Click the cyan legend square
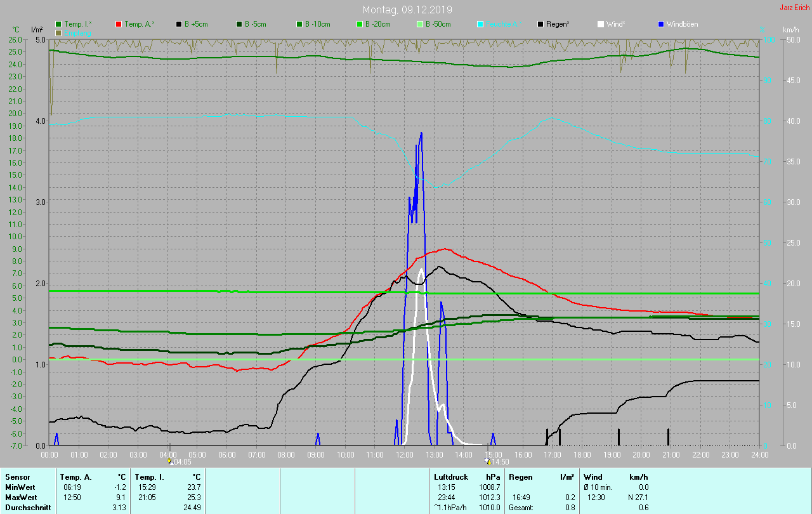Image resolution: width=812 pixels, height=514 pixels. coord(480,24)
